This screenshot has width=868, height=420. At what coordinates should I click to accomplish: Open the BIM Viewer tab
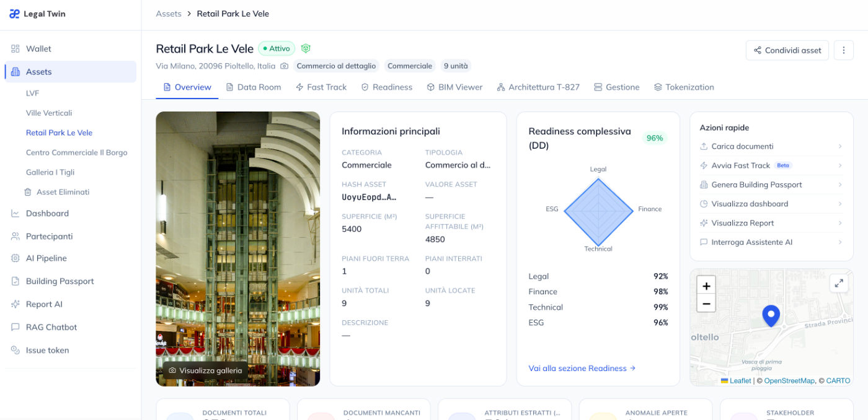point(454,87)
